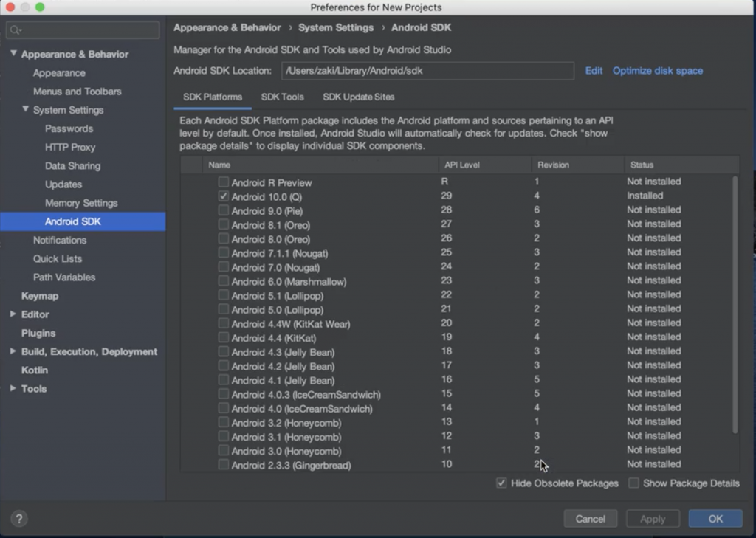756x538 pixels.
Task: Click the SDK platforms list scrollbar
Action: tap(735, 305)
